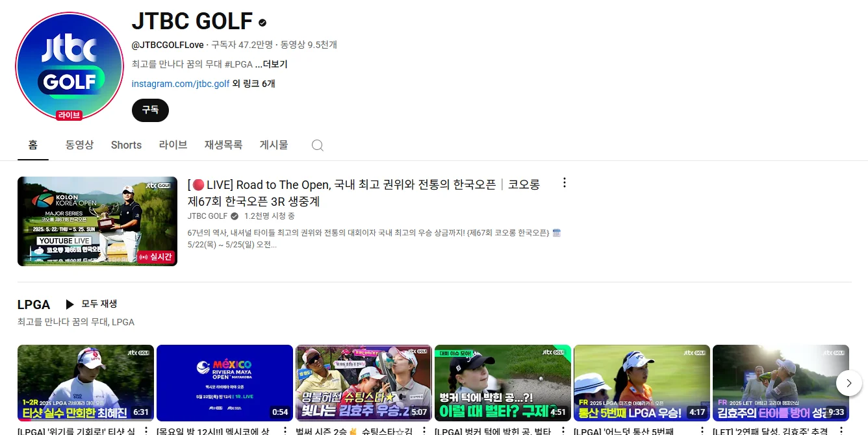
Task: Open the 라이브 tab
Action: (172, 145)
